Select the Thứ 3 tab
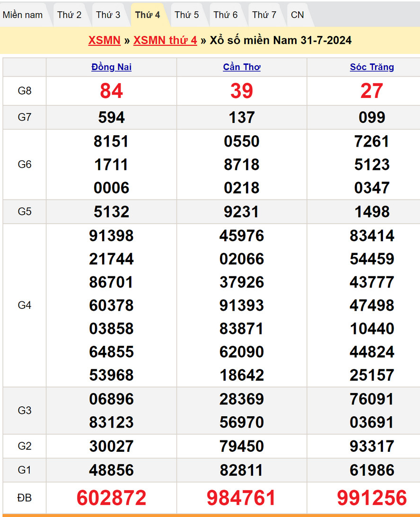Image resolution: width=420 pixels, height=517 pixels. point(108,15)
